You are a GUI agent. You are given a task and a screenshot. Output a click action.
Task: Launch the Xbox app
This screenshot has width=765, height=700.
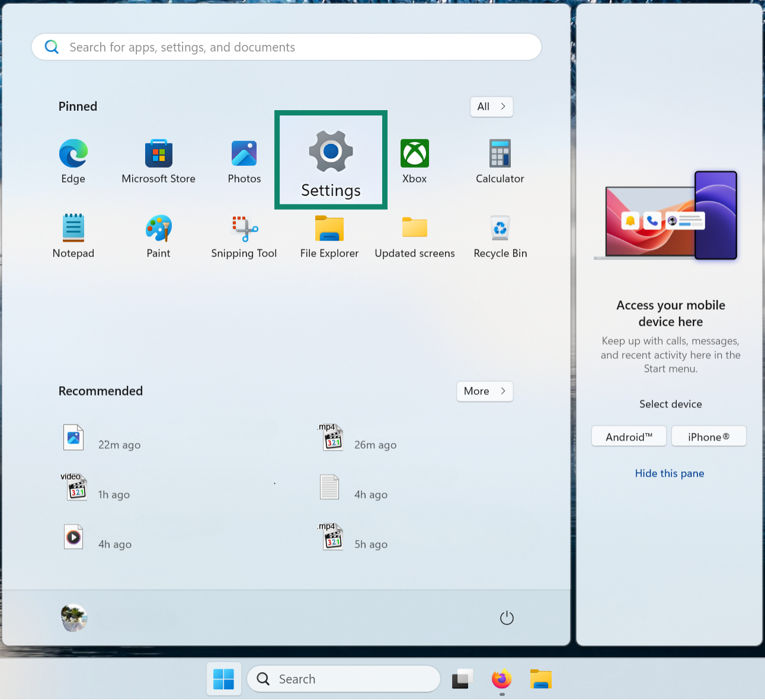pos(414,161)
